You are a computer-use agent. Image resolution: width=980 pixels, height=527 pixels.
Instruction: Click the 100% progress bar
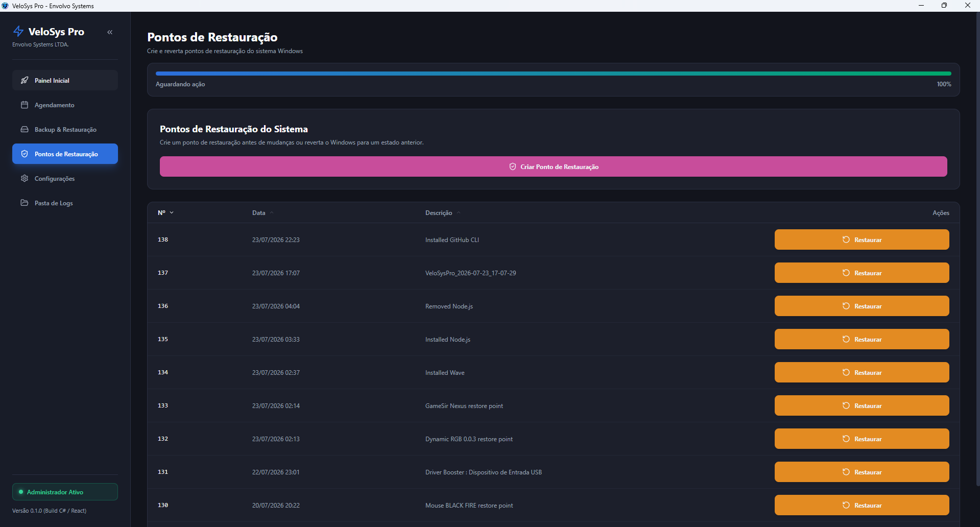click(x=553, y=74)
